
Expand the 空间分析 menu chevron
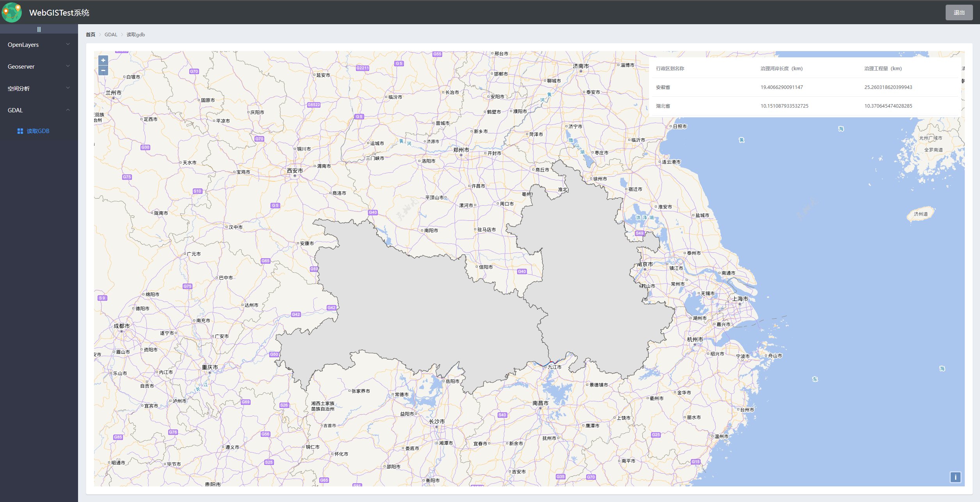[x=68, y=88]
